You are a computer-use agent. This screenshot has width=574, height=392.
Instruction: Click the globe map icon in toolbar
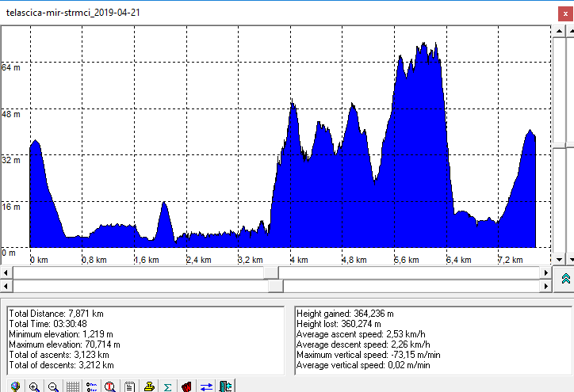[15, 386]
